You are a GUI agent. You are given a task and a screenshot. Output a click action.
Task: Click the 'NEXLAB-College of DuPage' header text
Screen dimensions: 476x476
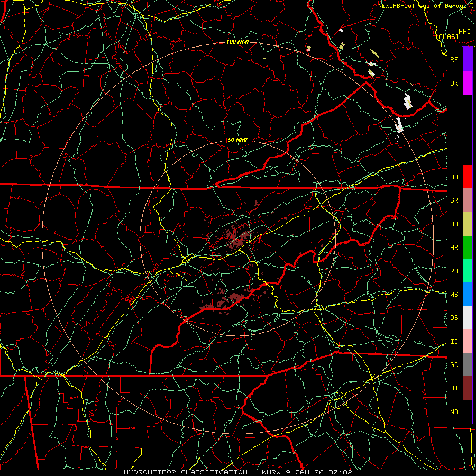[x=423, y=6]
